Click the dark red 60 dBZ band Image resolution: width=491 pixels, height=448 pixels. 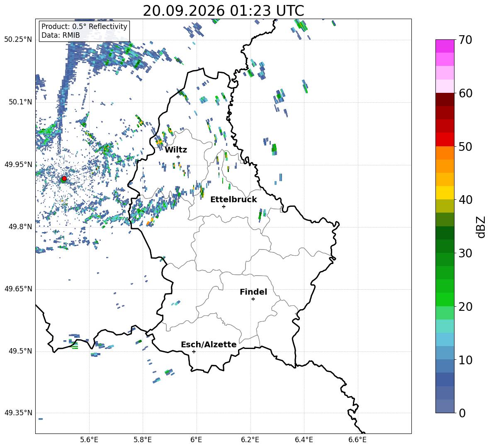[445, 99]
